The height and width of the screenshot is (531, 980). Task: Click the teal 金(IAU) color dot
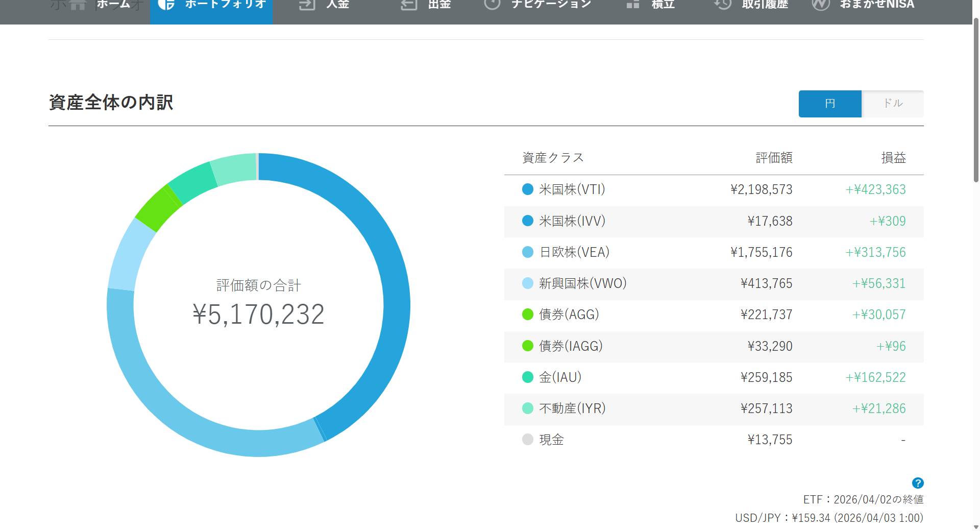(x=528, y=377)
